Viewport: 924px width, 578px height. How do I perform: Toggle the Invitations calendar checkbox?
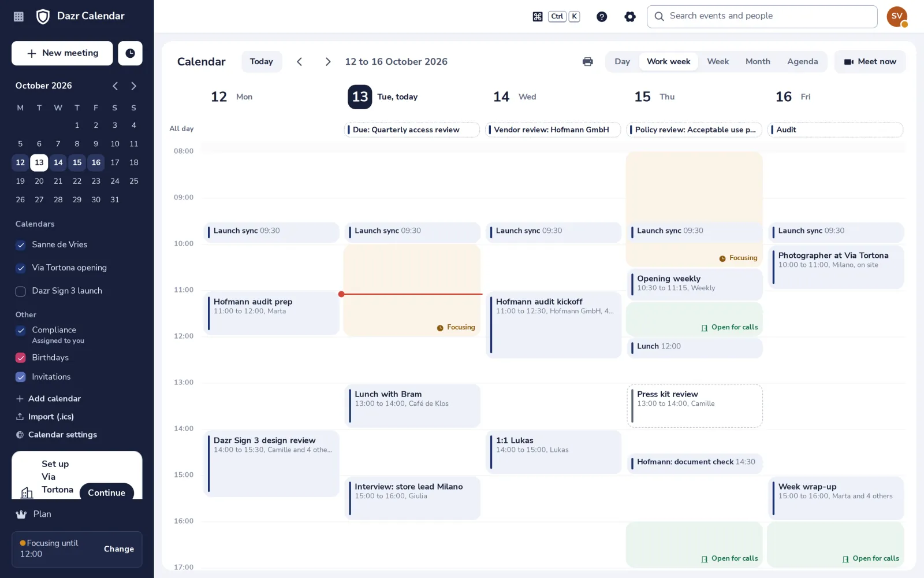(x=21, y=377)
